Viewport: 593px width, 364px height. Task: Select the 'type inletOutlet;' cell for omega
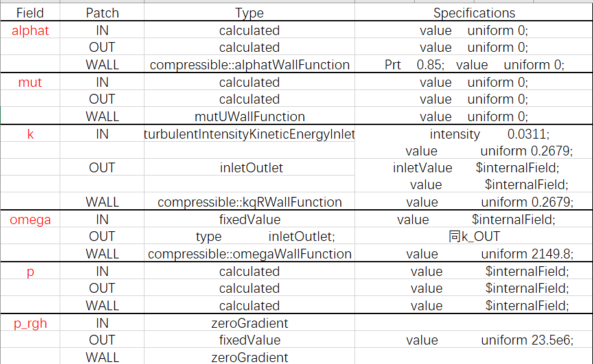click(250, 236)
